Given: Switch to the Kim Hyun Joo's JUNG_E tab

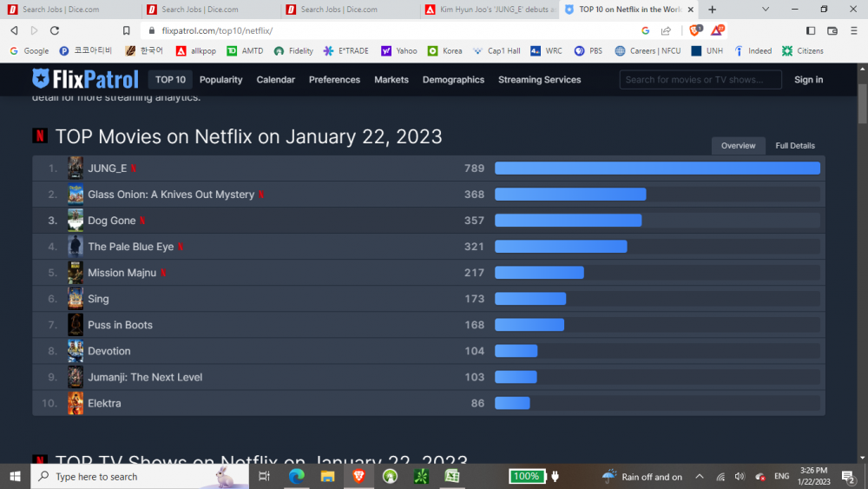Looking at the screenshot, I should (489, 10).
